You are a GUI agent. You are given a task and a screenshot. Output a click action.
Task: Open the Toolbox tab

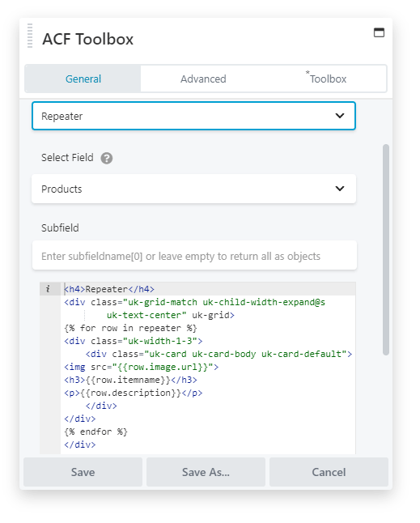(327, 79)
